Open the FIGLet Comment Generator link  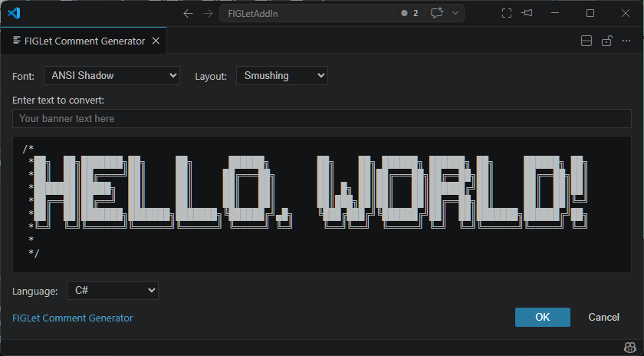click(x=73, y=318)
